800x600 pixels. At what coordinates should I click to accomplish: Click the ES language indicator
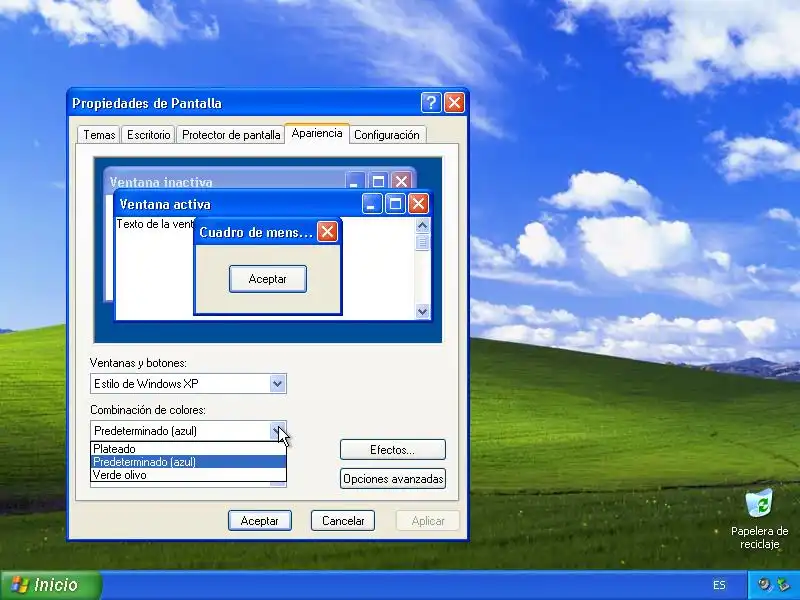pyautogui.click(x=719, y=585)
